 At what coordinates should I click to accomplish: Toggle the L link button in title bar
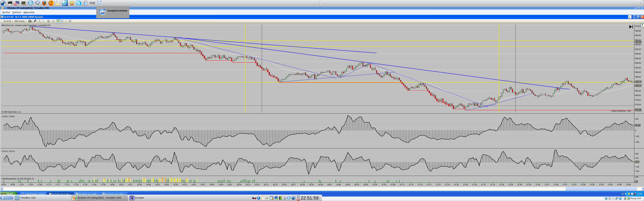[x=630, y=17]
